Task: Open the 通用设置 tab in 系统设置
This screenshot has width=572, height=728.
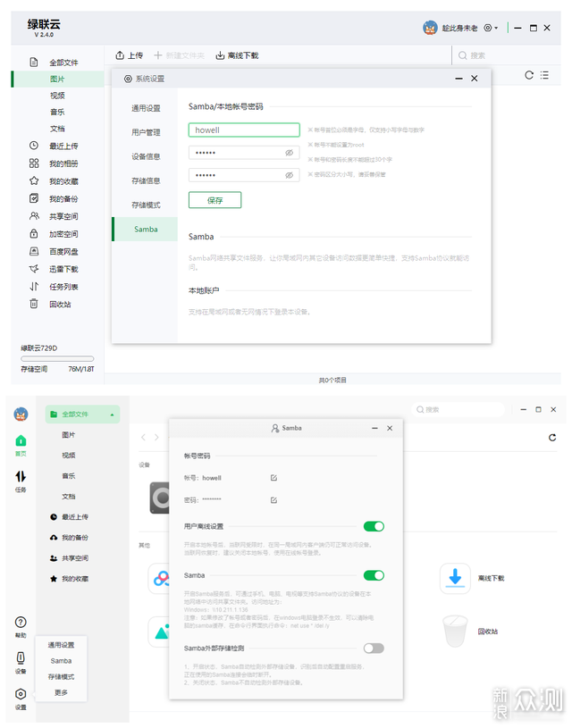Action: click(x=146, y=108)
